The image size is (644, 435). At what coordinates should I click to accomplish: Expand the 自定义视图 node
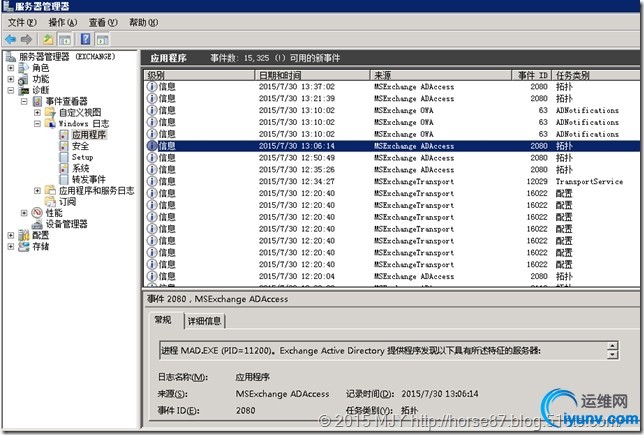tap(37, 112)
